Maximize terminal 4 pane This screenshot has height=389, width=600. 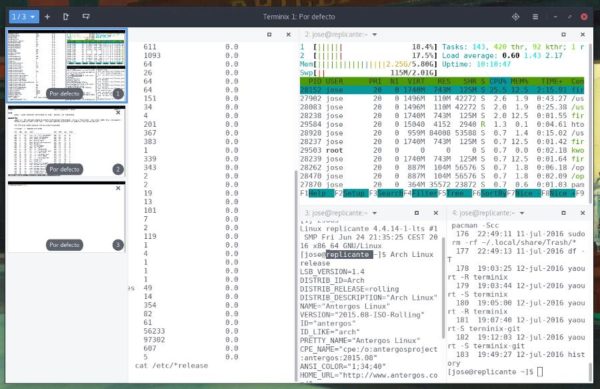564,213
